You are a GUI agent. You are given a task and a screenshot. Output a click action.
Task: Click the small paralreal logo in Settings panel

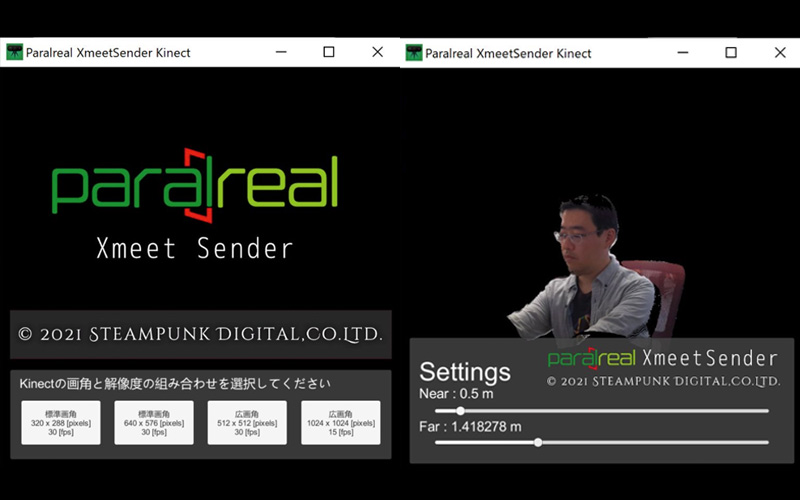pos(592,358)
